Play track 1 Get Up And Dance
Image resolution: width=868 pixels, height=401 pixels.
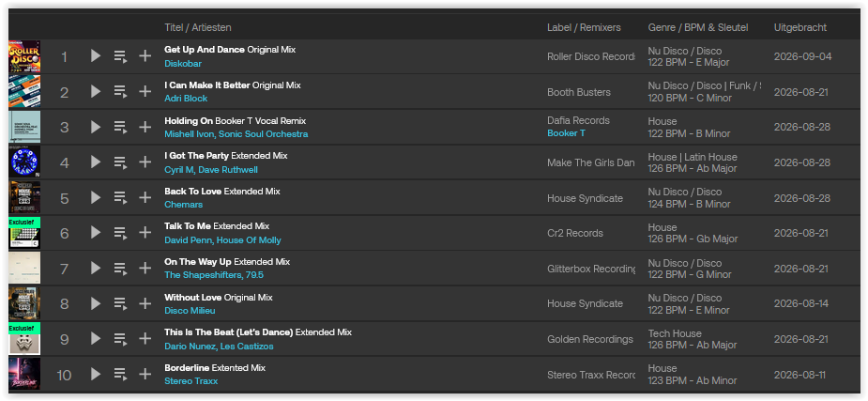point(96,56)
